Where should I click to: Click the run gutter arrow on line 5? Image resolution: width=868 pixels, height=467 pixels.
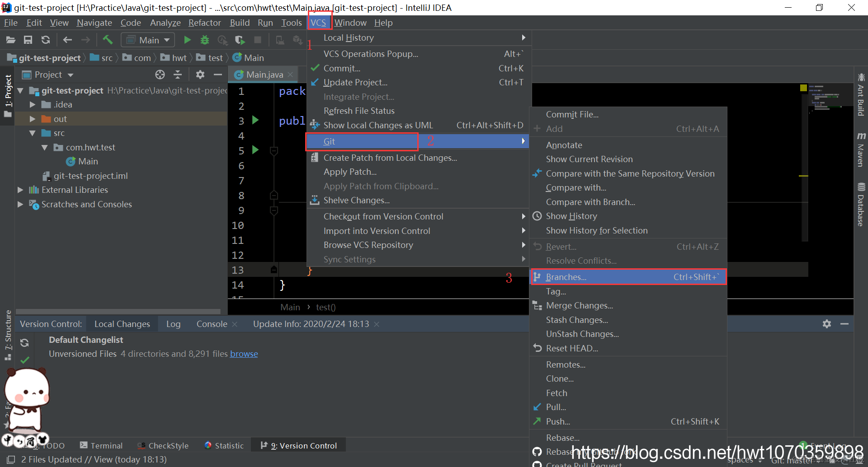click(x=255, y=150)
